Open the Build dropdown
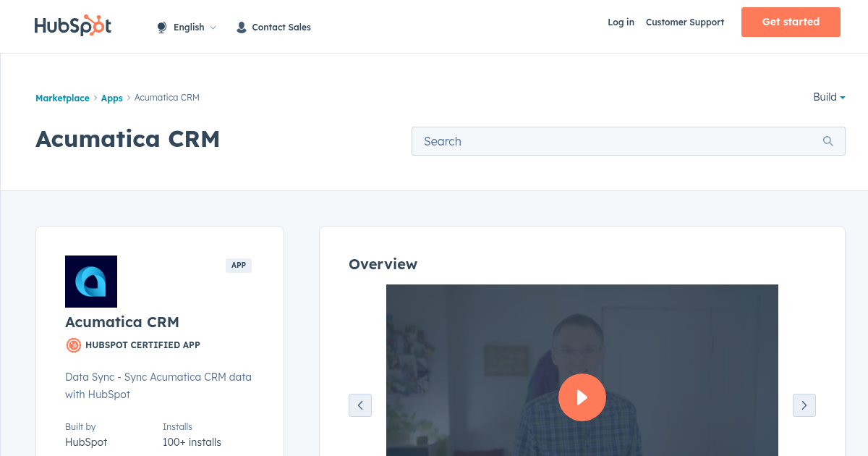The width and height of the screenshot is (868, 456). [828, 97]
